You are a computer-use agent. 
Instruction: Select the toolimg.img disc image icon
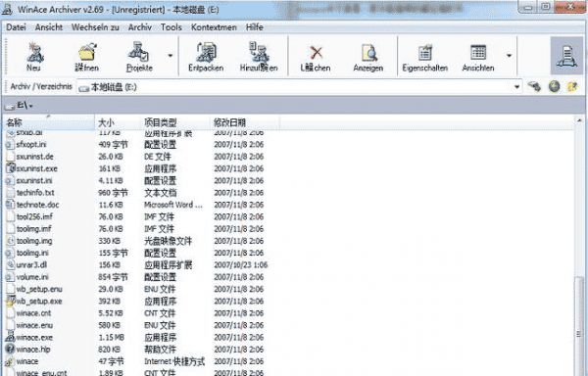coord(10,241)
